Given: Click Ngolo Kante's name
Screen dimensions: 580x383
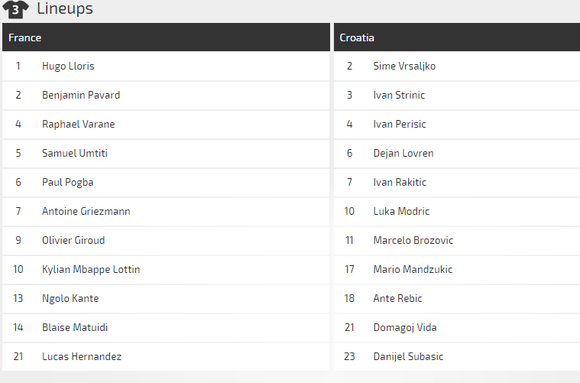Looking at the screenshot, I should tap(70, 299).
